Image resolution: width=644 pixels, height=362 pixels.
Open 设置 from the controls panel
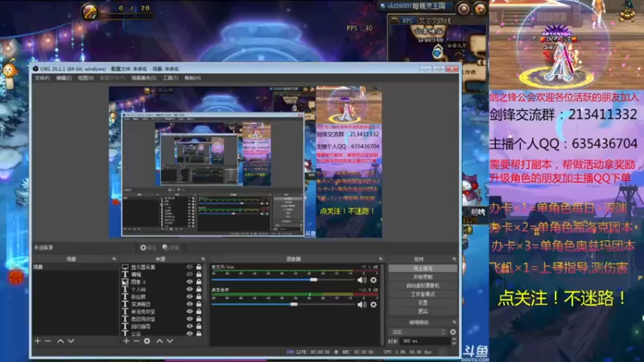point(423,302)
